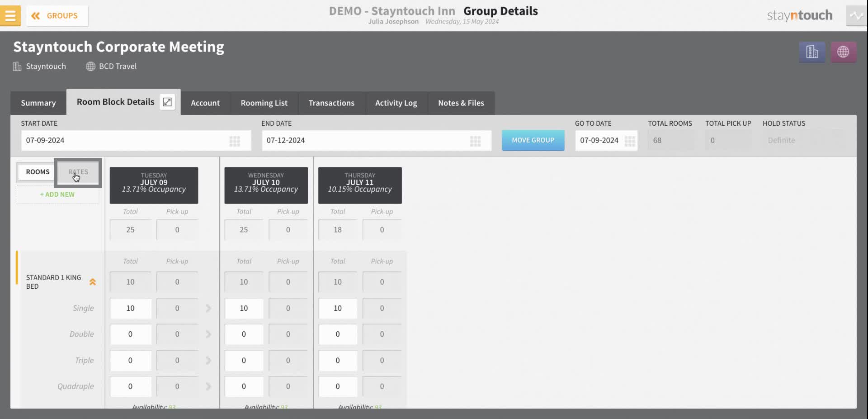The height and width of the screenshot is (419, 868).
Task: Open the travel agent globe icon
Action: [843, 52]
